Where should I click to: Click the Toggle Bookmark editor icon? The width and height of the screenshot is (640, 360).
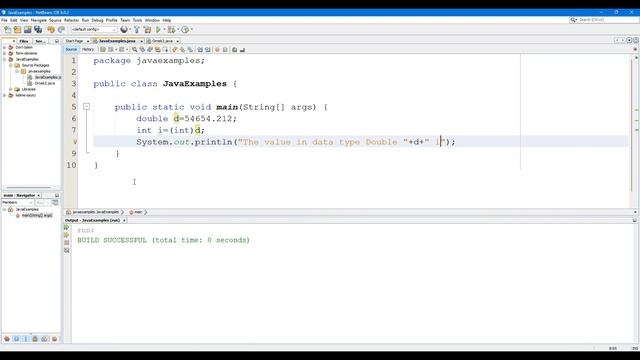(190, 49)
